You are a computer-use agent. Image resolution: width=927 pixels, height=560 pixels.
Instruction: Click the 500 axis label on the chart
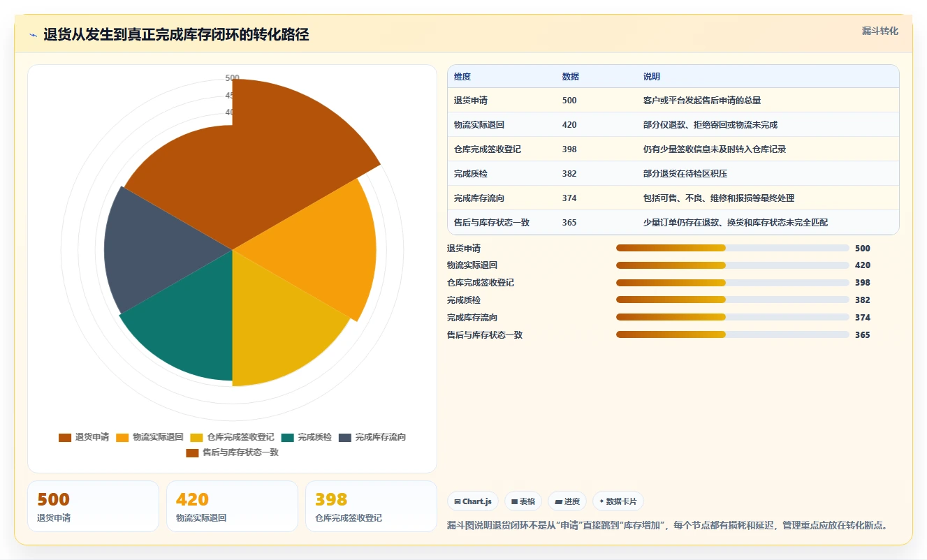coord(233,78)
